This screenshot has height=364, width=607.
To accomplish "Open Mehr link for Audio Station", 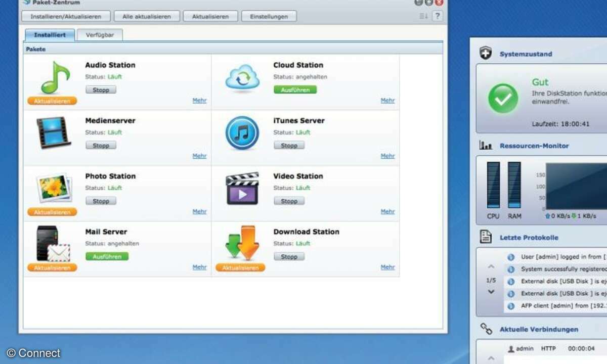I will (x=199, y=101).
